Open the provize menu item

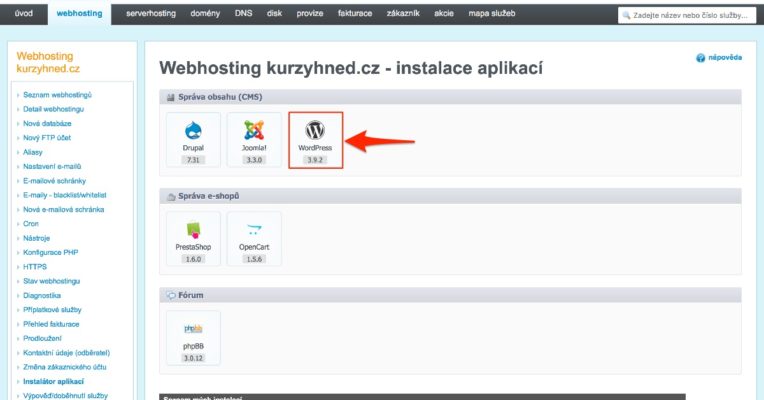pyautogui.click(x=310, y=14)
